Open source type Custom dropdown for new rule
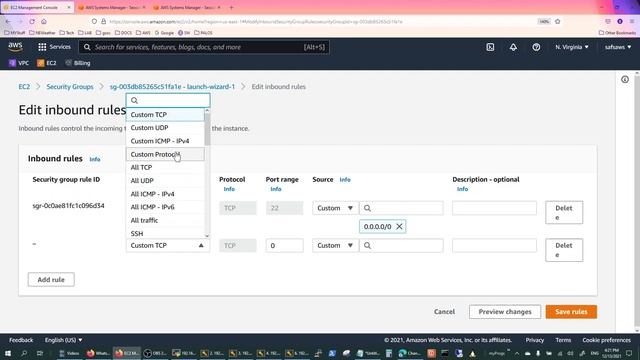Screen dimensions: 640x360 point(335,245)
